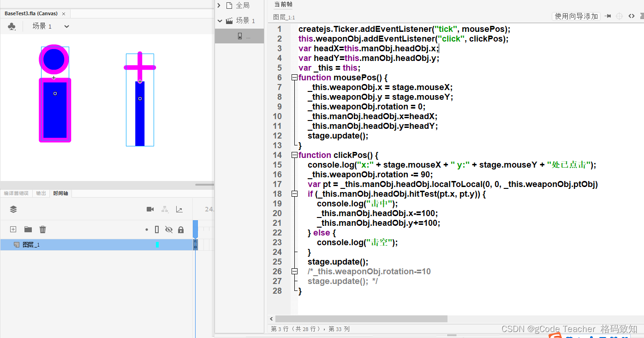Viewport: 644px width, 338px height.
Task: Select the sword weapon blade on stage
Action: click(140, 113)
